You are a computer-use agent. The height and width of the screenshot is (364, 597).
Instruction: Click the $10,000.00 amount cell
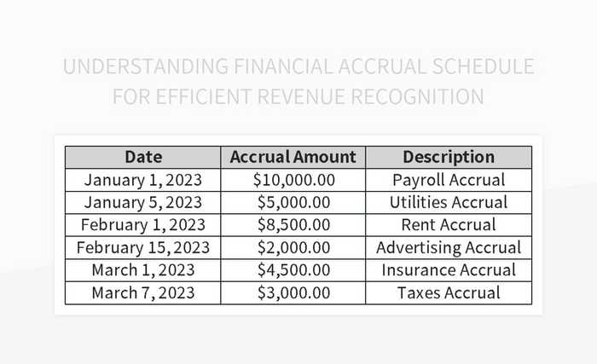click(293, 180)
